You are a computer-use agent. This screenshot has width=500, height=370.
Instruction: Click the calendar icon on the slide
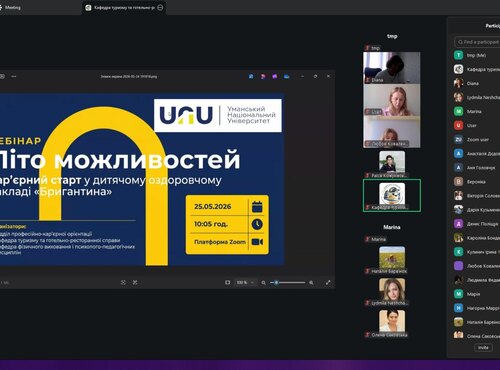point(257,207)
